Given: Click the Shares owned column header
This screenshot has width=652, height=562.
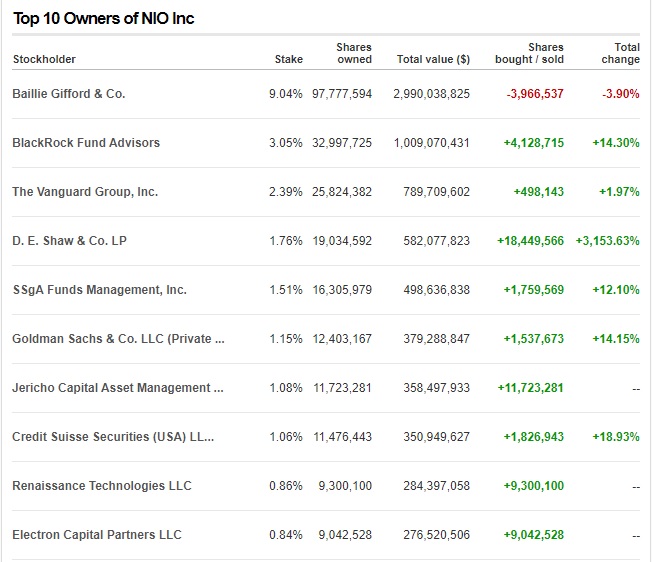Looking at the screenshot, I should (x=354, y=53).
